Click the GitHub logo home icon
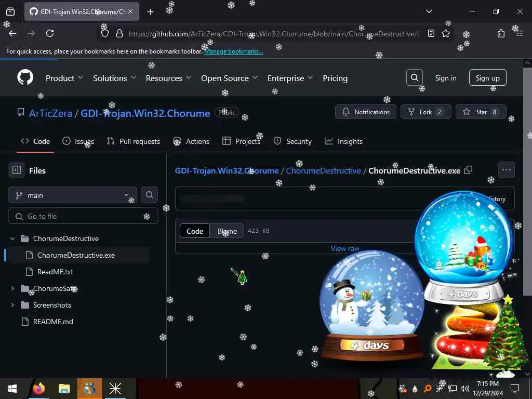This screenshot has height=399, width=532. click(x=25, y=78)
